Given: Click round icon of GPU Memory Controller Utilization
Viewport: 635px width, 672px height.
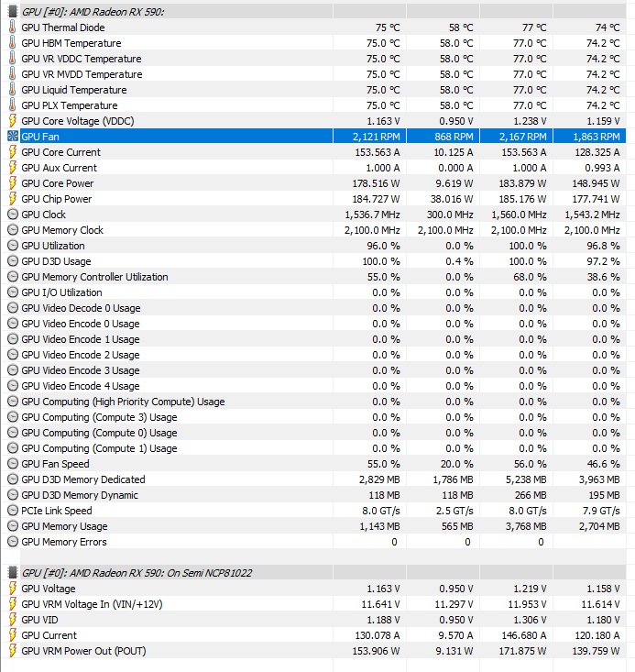Looking at the screenshot, I should coord(13,277).
